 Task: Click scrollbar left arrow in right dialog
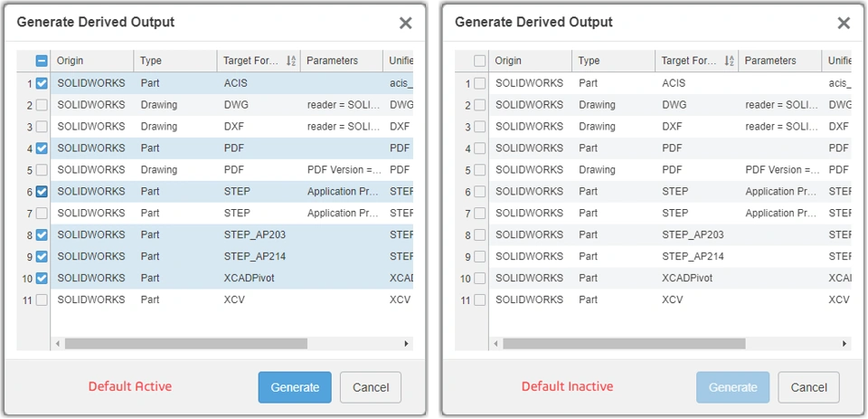tap(496, 344)
